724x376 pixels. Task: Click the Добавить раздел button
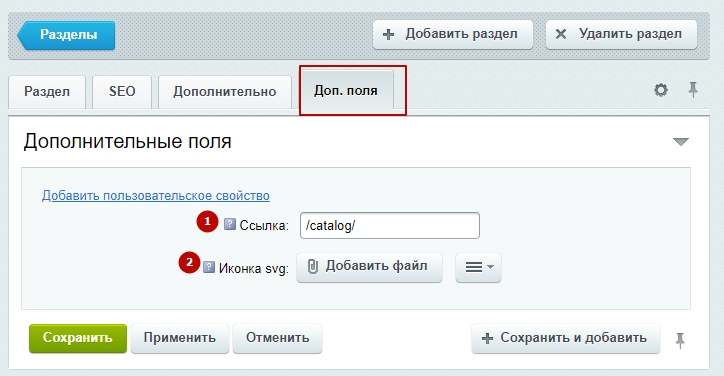[x=453, y=34]
